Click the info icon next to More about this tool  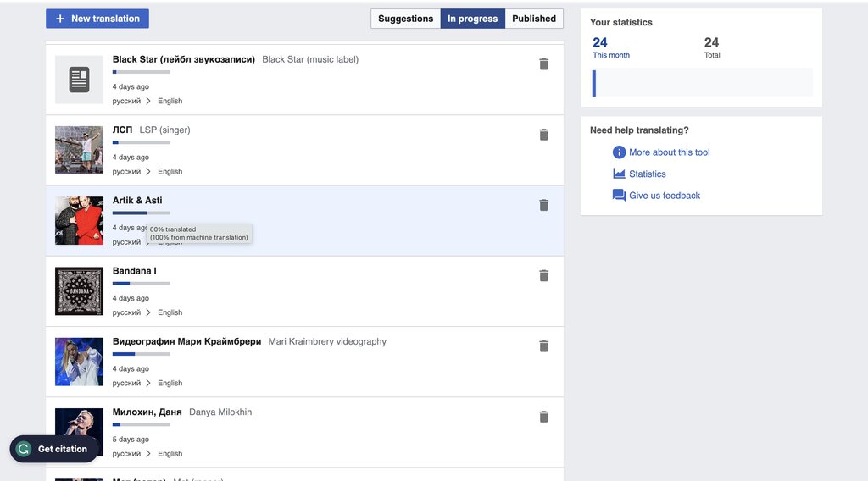coord(619,152)
